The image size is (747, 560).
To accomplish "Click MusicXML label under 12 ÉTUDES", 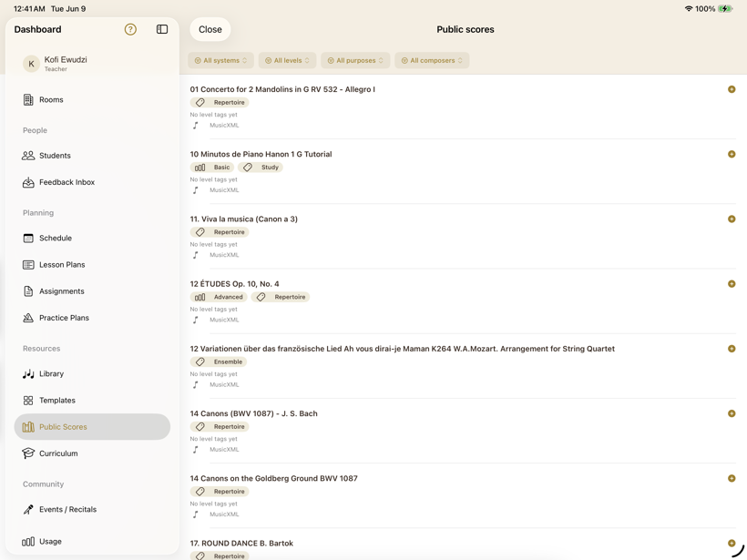I will pos(224,320).
